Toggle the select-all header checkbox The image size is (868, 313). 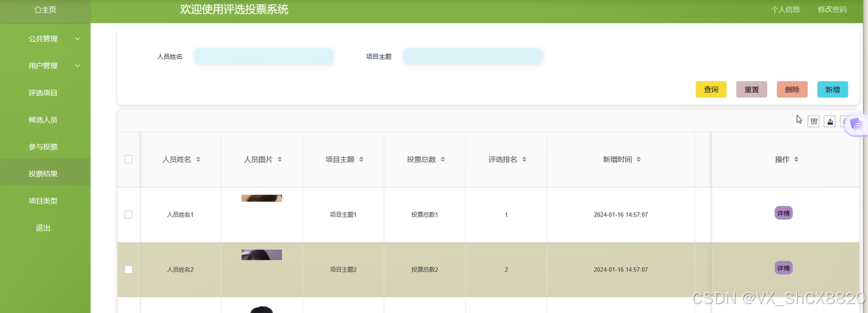point(128,160)
